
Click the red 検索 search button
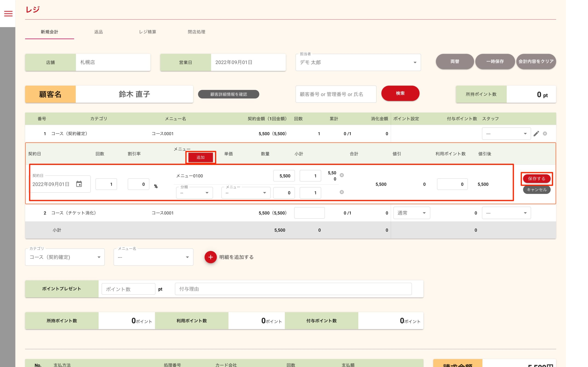pyautogui.click(x=400, y=93)
